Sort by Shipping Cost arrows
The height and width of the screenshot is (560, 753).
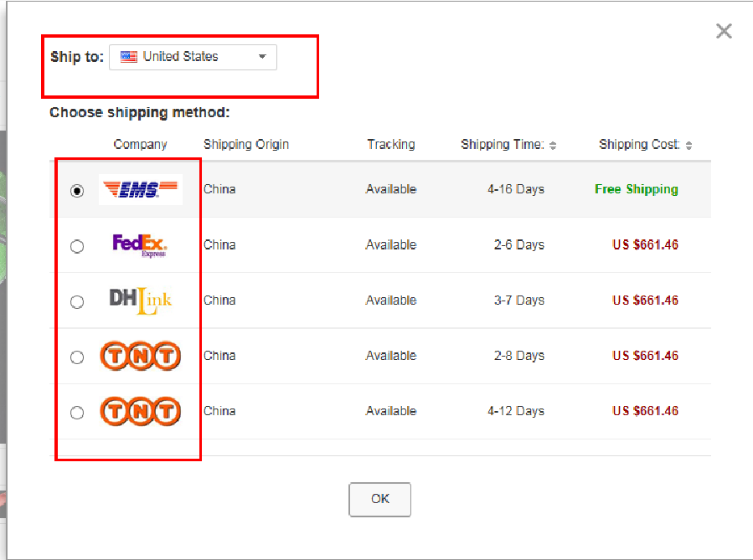[689, 146]
